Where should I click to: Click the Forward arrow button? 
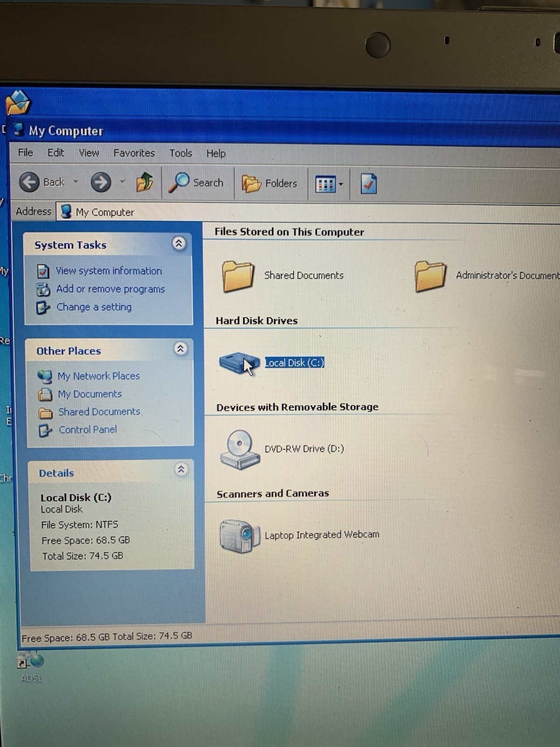[101, 182]
